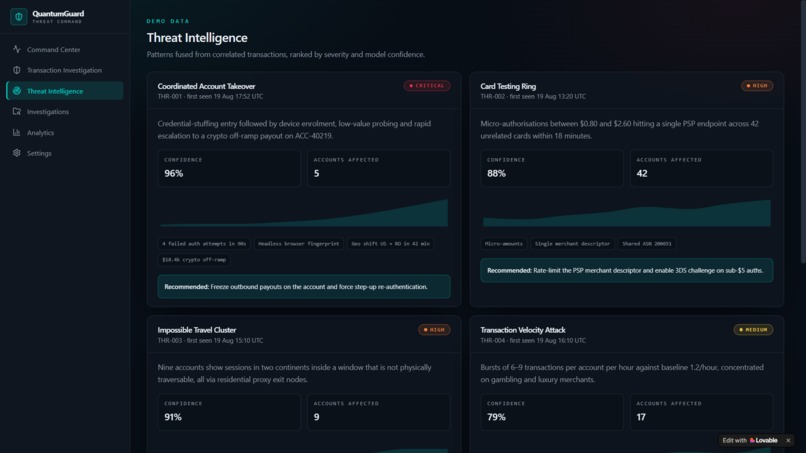The image size is (806, 453).
Task: Click 'THR-004 · first seen' subtitle
Action: pos(533,340)
